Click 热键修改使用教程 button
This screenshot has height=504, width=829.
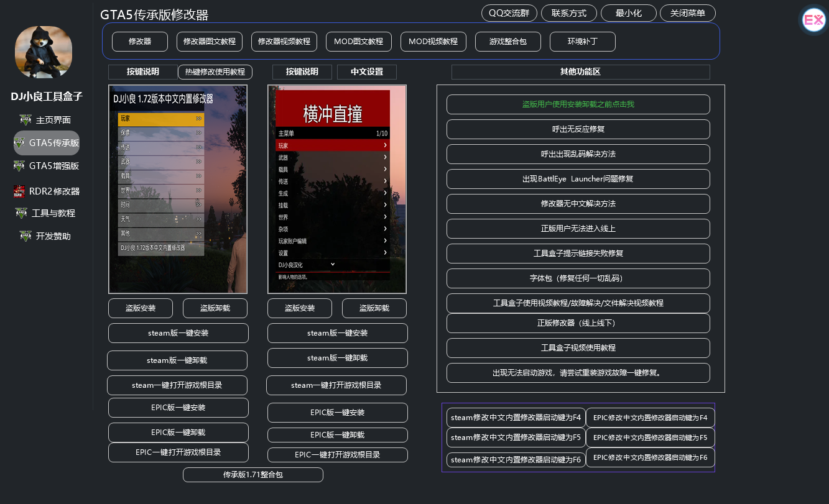click(215, 72)
